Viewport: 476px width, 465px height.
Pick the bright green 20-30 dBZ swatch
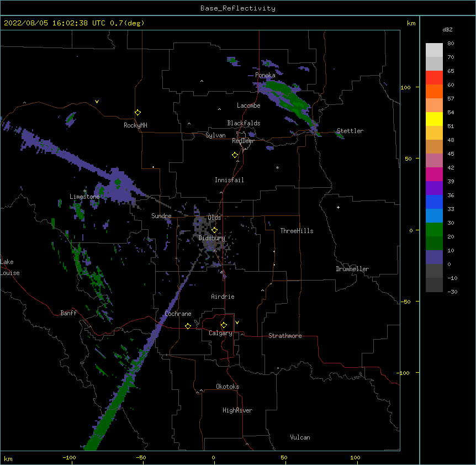coord(434,230)
